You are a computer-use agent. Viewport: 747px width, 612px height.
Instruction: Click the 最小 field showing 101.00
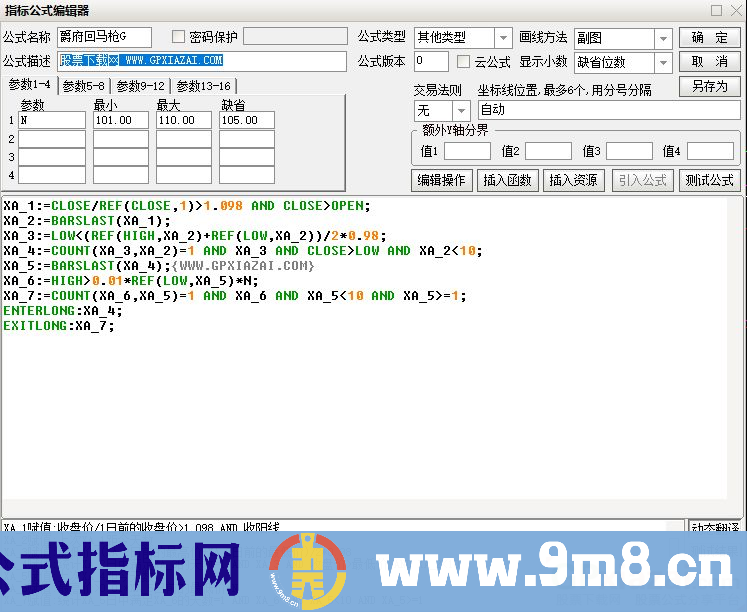coord(121,120)
